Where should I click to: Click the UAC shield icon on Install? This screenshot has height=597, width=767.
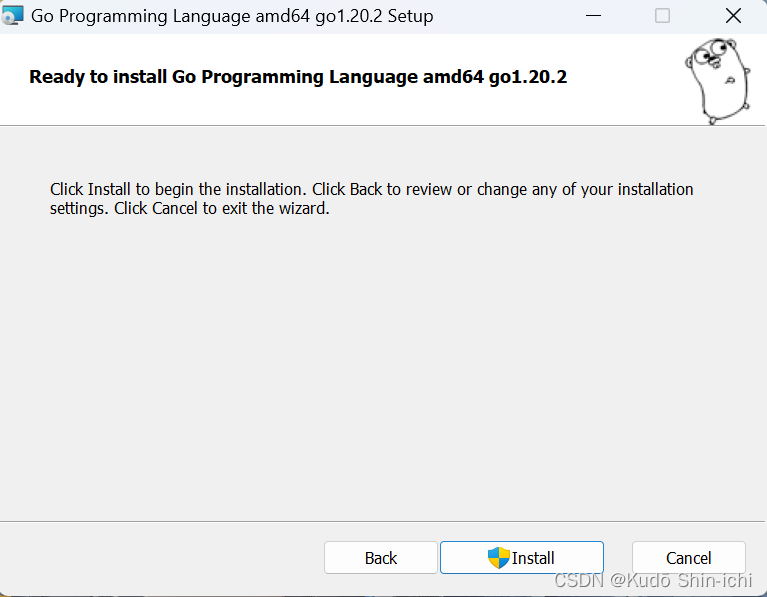click(x=499, y=558)
